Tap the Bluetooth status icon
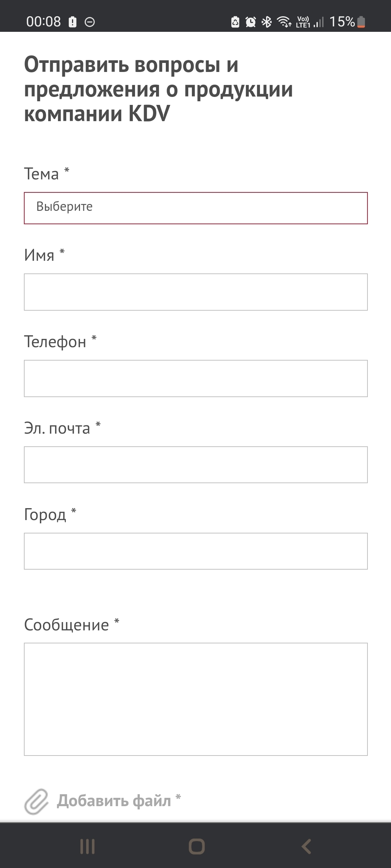Screen dimensions: 391x868 [267, 22]
